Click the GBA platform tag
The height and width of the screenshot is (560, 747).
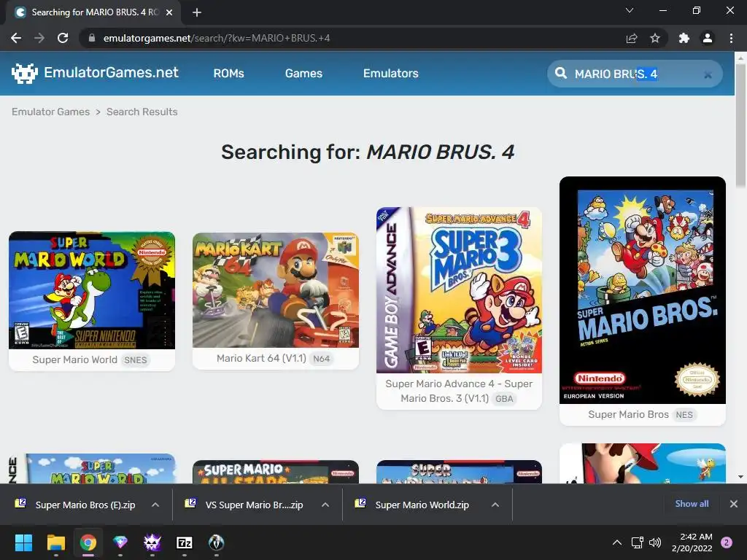coord(504,399)
